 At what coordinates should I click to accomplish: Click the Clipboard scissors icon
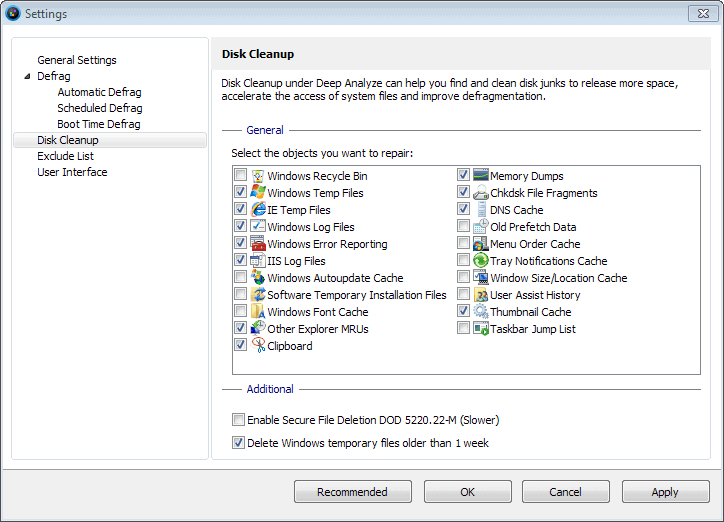258,346
